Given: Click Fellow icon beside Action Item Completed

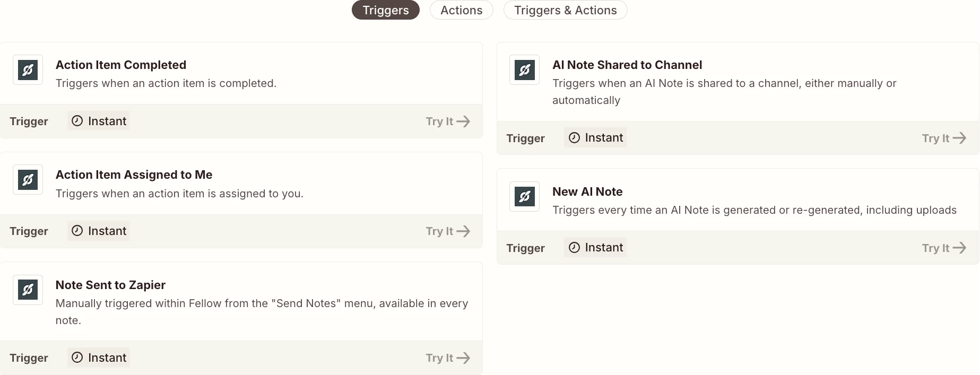Looking at the screenshot, I should coord(28,70).
